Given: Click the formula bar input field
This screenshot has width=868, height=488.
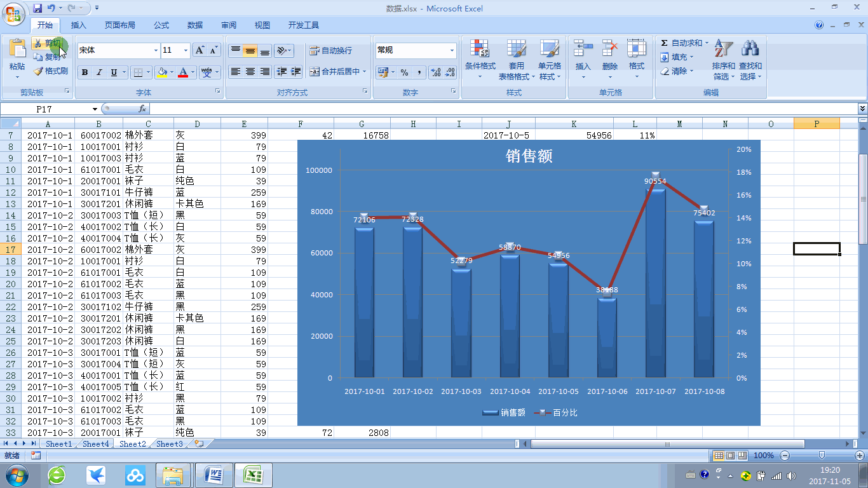Looking at the screenshot, I should (503, 109).
